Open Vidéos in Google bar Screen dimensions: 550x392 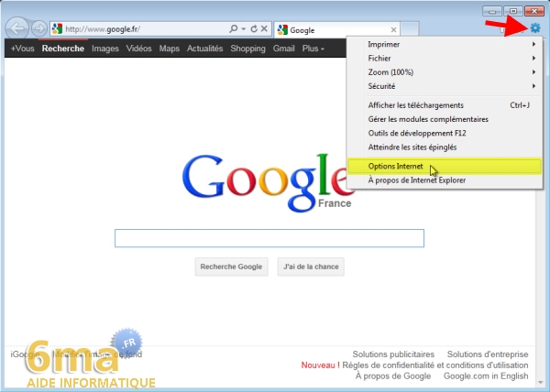pyautogui.click(x=139, y=49)
